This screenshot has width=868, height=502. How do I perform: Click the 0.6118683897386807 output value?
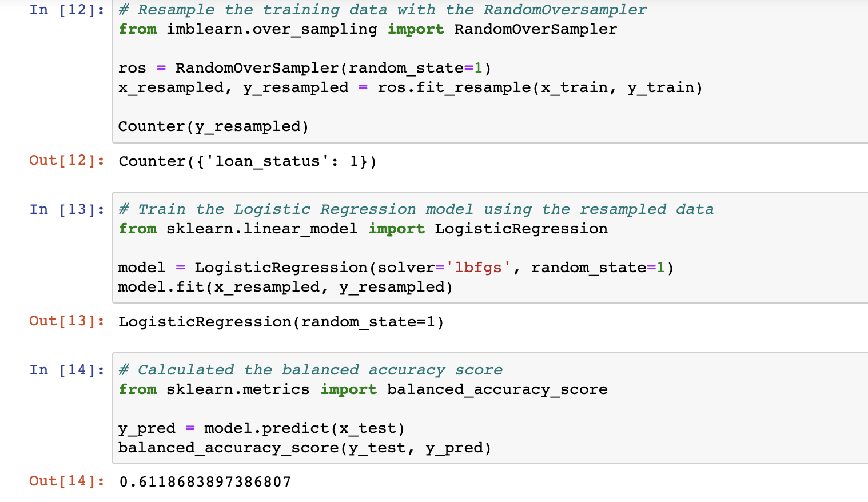point(205,482)
